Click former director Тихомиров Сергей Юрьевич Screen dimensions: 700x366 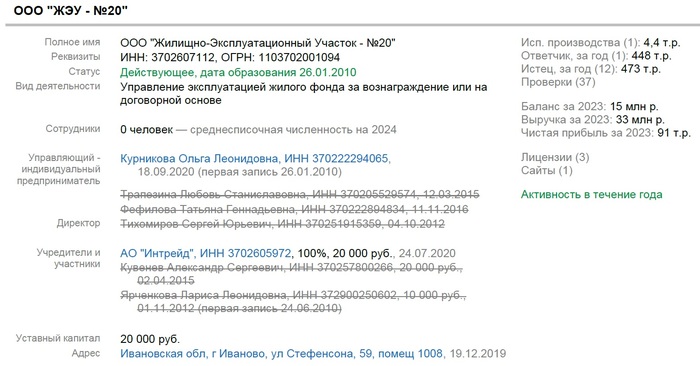click(x=282, y=224)
